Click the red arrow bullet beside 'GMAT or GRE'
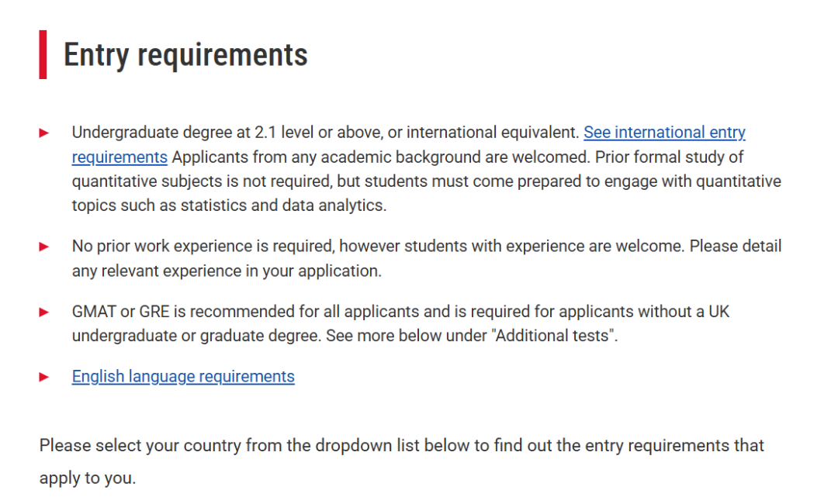 point(44,312)
